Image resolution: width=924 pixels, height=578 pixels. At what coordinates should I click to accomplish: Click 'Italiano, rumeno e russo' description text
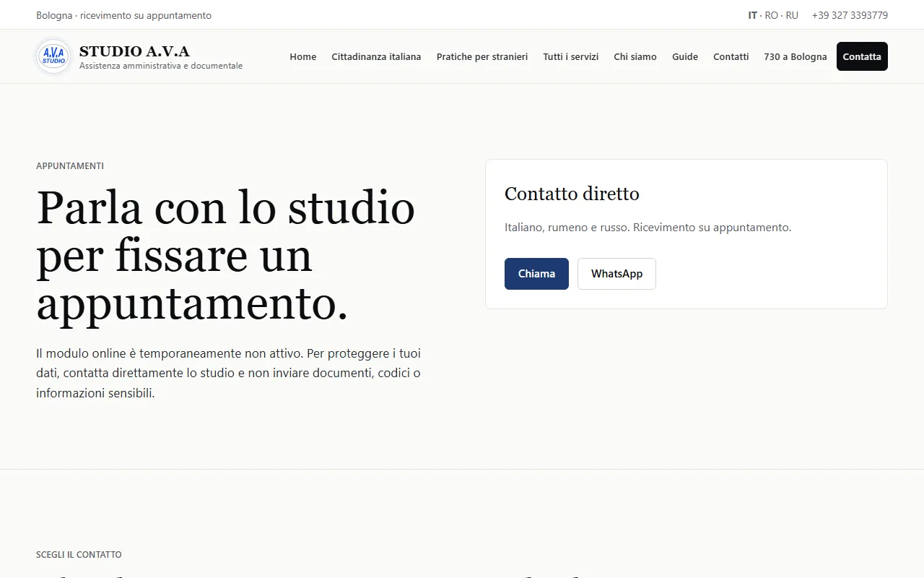[648, 228]
